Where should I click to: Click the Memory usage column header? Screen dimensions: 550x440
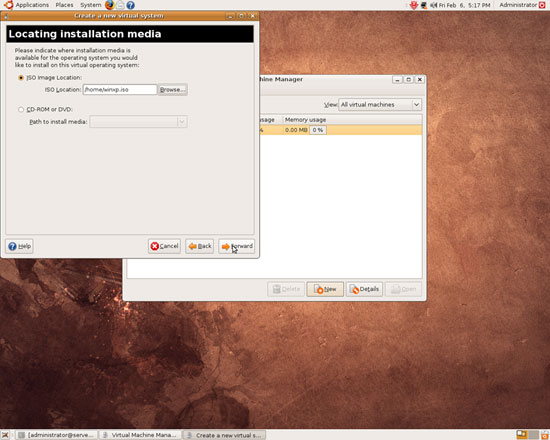click(x=352, y=120)
